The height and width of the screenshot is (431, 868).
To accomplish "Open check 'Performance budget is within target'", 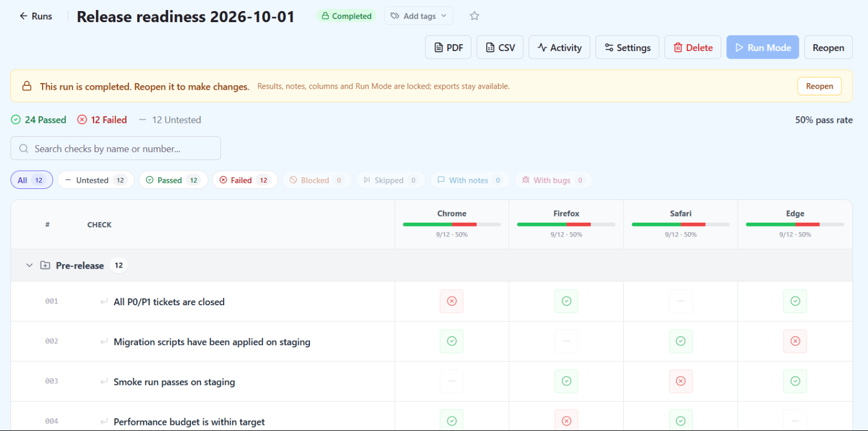I will point(189,422).
